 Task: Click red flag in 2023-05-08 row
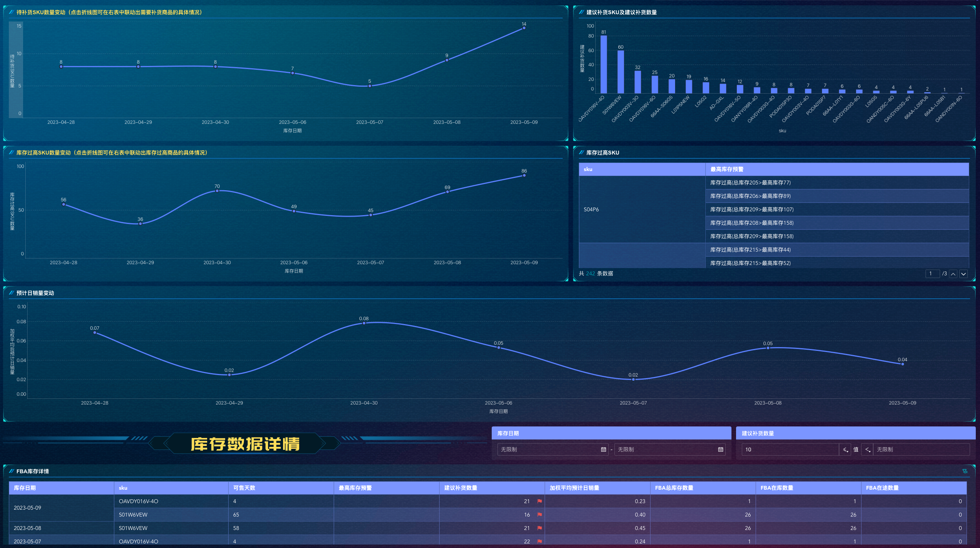(540, 528)
